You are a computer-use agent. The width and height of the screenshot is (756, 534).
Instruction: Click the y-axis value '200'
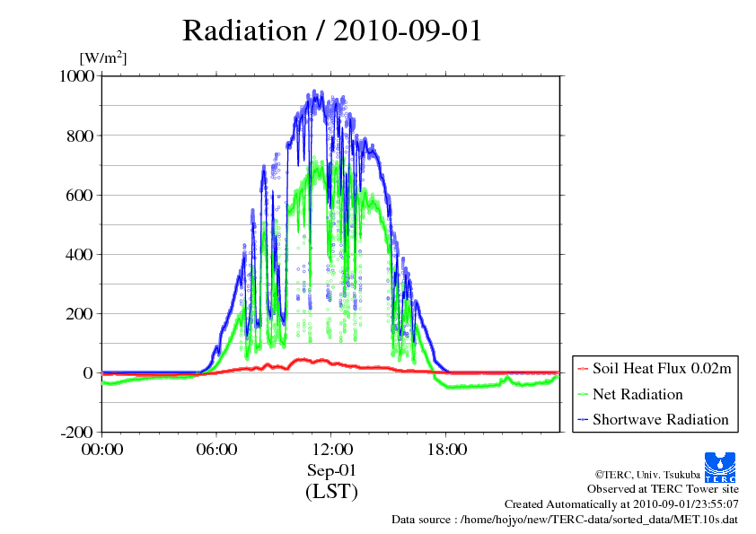pyautogui.click(x=80, y=314)
